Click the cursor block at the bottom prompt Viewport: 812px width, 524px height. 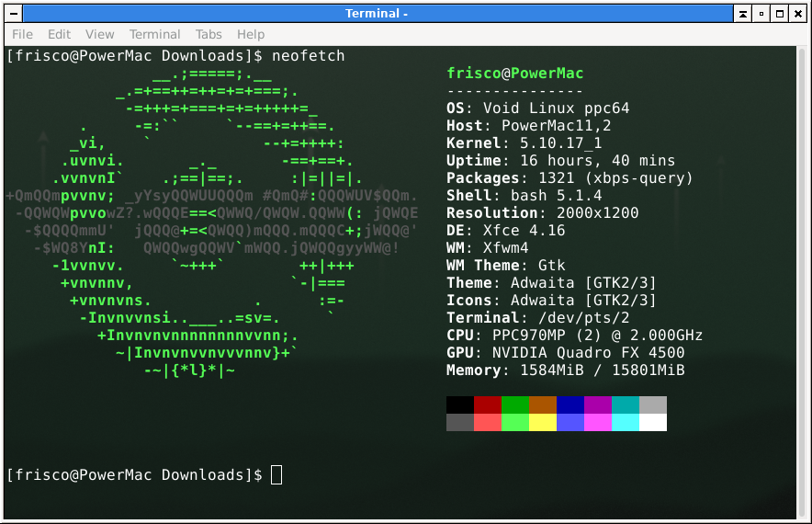pos(276,474)
